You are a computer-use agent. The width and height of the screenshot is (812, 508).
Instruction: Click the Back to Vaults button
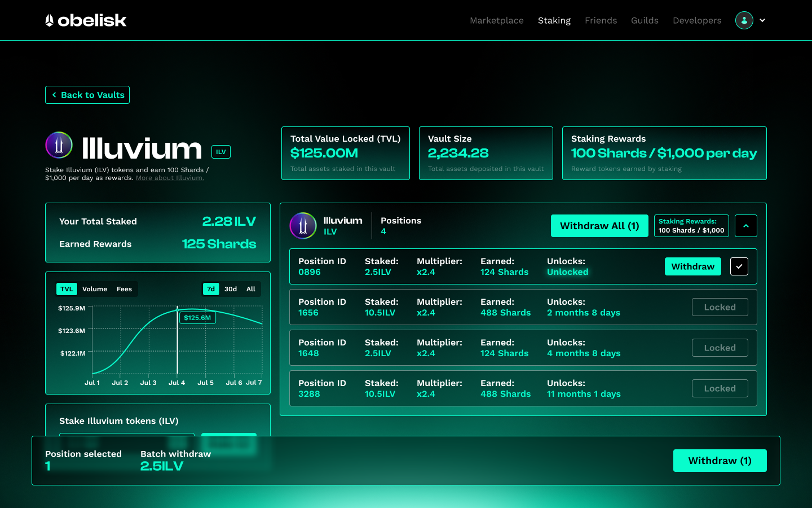87,95
